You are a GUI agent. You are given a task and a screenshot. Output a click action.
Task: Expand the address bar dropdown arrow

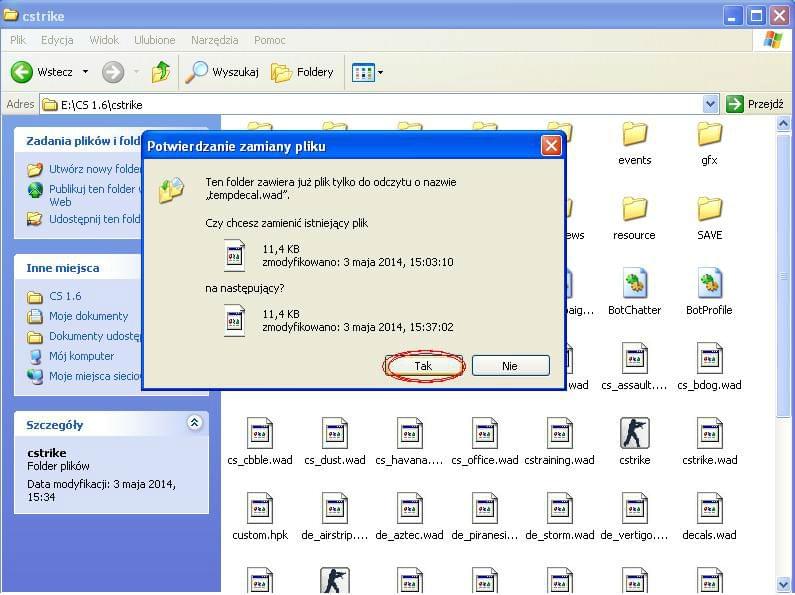point(710,105)
